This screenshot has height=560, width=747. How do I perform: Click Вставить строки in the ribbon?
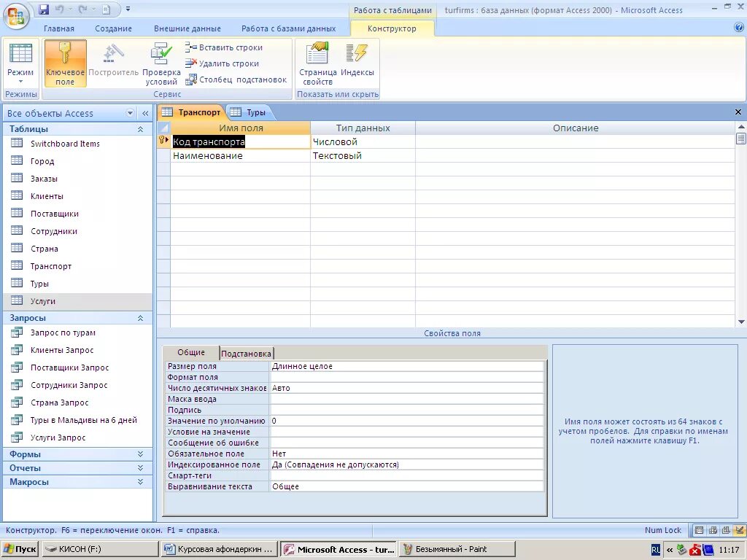(225, 47)
